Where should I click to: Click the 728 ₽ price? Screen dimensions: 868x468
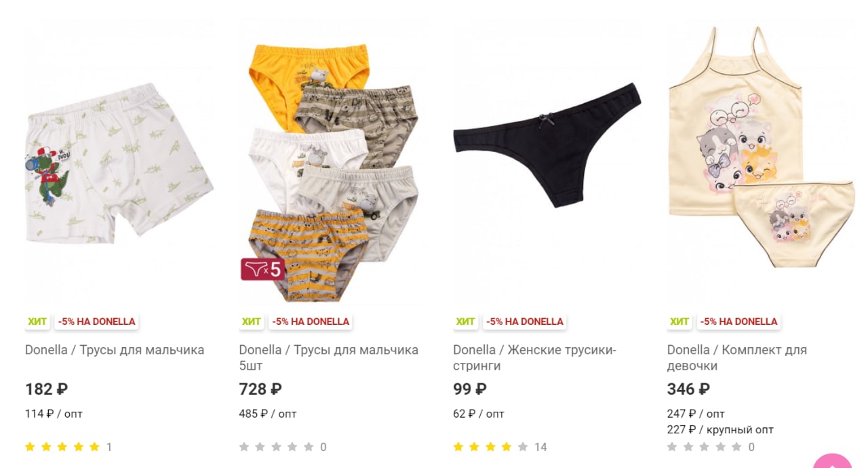pos(260,389)
